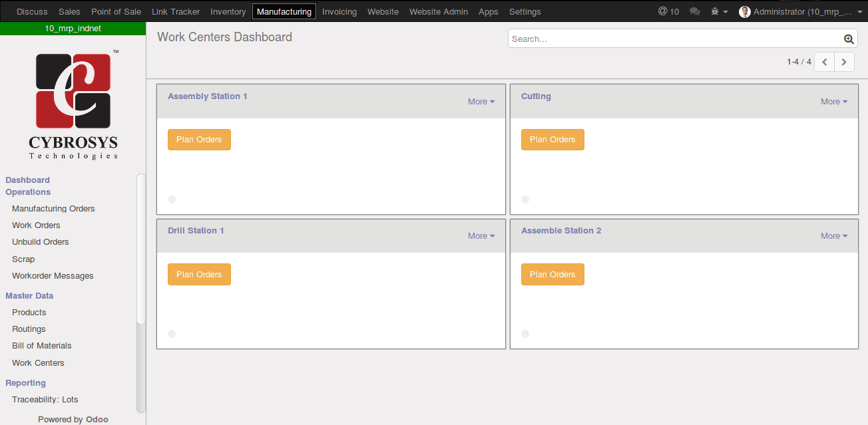Viewport: 868px width, 425px height.
Task: Open Drill Station 1 title
Action: [x=196, y=231]
